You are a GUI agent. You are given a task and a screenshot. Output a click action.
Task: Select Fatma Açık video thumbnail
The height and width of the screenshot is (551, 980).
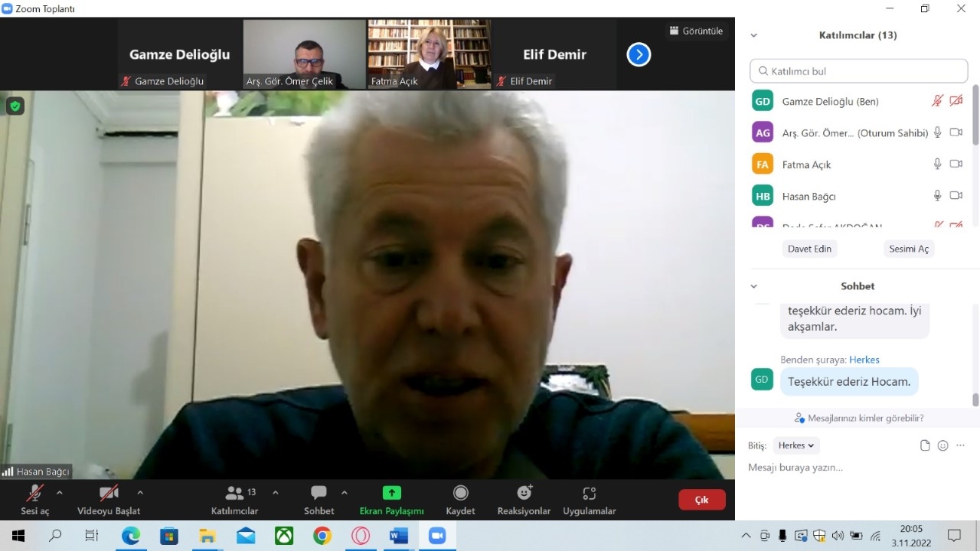point(430,54)
